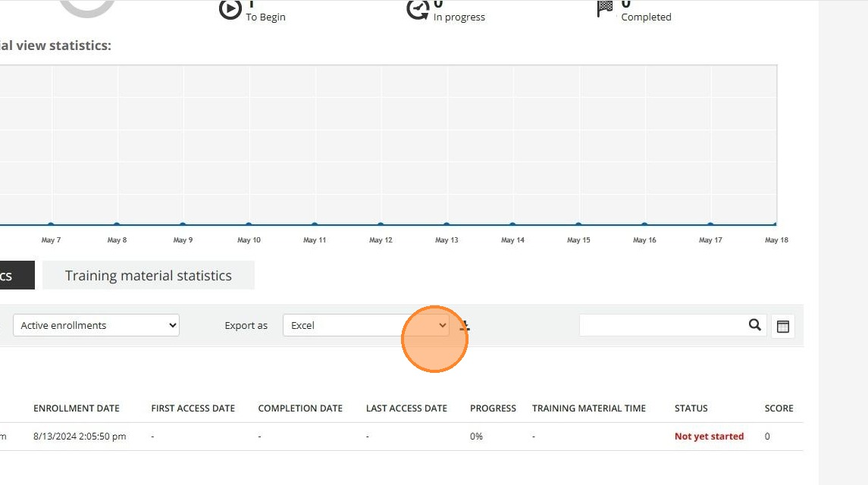Image resolution: width=868 pixels, height=485 pixels.
Task: Click the score value '0' in the row
Action: (767, 436)
